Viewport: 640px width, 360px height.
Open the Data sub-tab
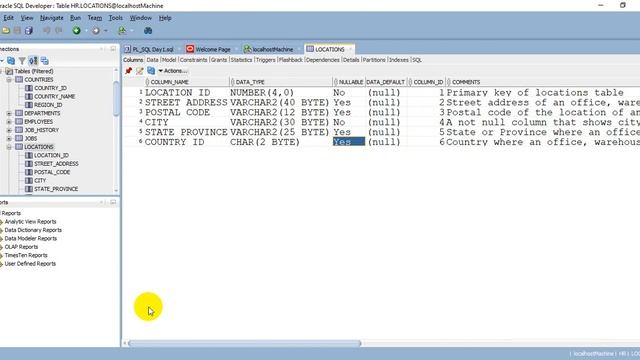coord(152,60)
